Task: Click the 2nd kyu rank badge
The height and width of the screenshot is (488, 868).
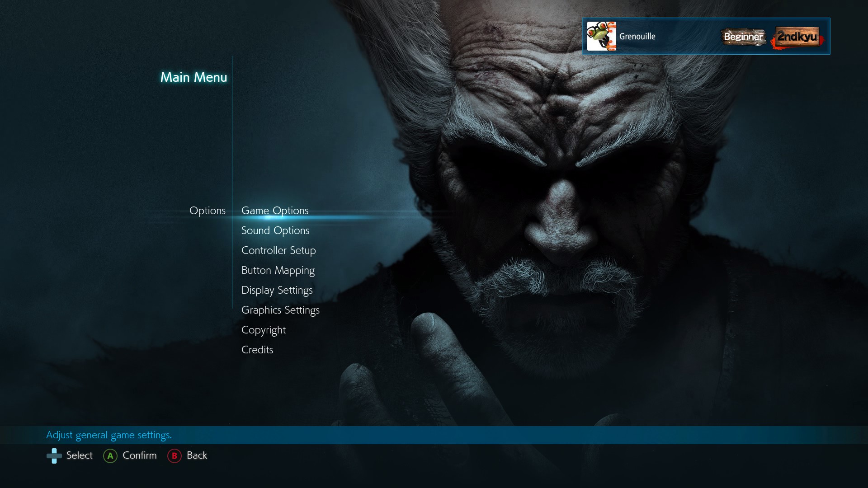Action: point(797,37)
